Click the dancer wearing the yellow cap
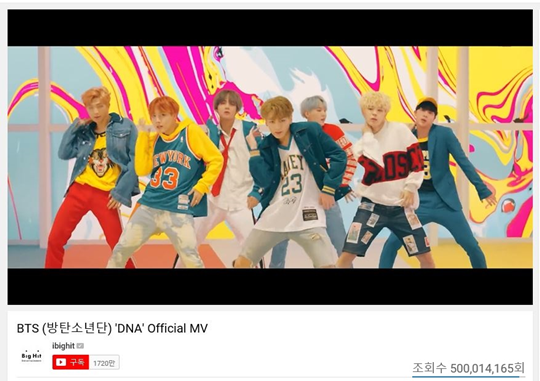Viewport: 540px width, 381px height. coord(439,179)
